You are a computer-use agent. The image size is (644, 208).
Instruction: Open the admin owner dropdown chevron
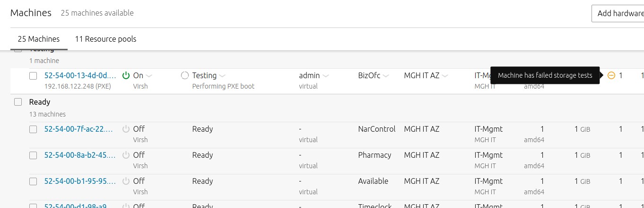click(326, 76)
